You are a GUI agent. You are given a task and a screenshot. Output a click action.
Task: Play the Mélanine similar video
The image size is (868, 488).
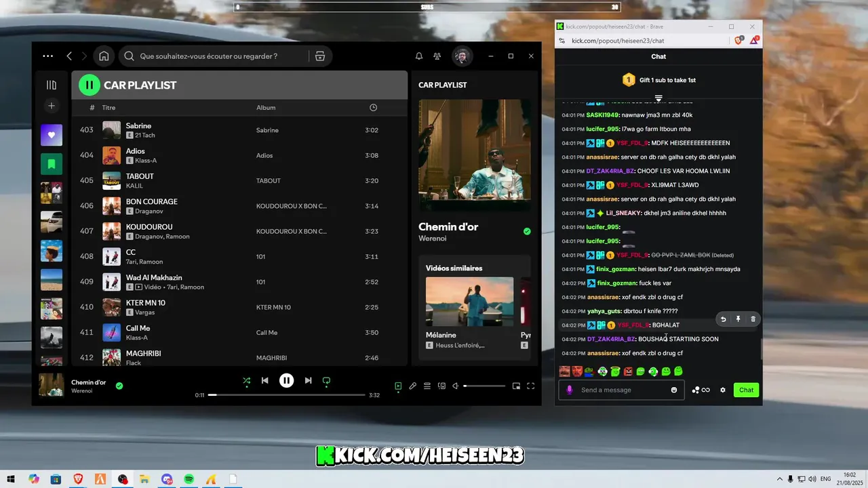[x=469, y=302]
